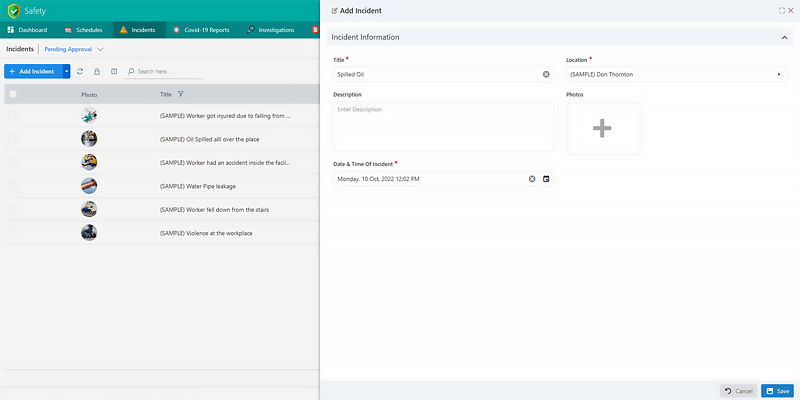Click the lock icon in incidents toolbar

[x=97, y=72]
